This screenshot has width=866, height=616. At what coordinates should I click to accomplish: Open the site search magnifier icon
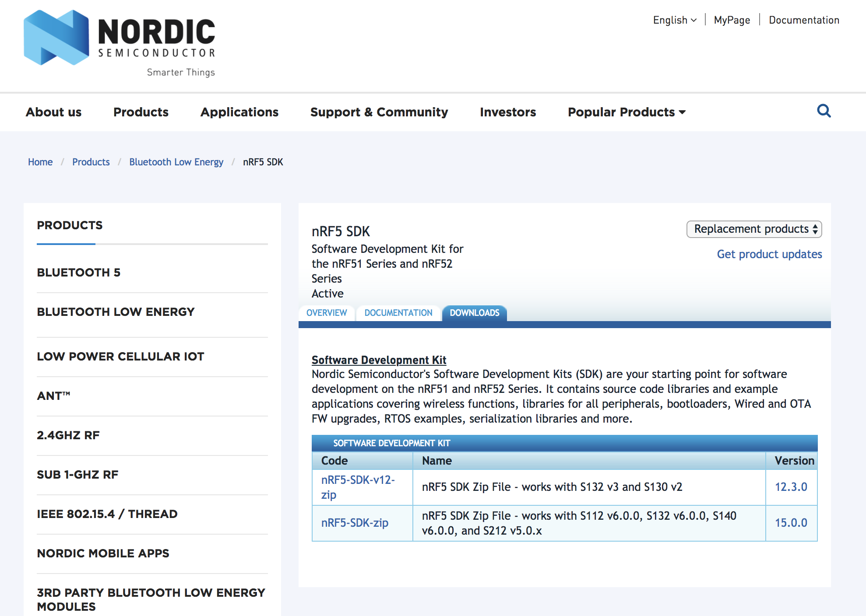pyautogui.click(x=824, y=111)
